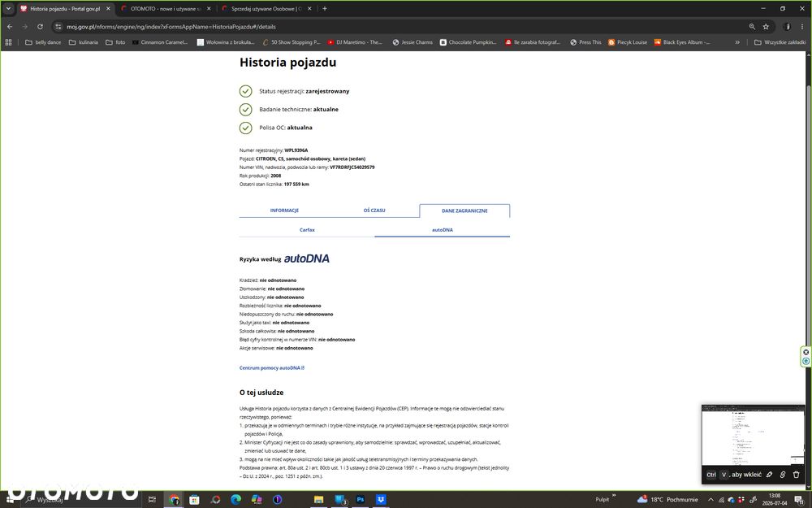Delete the screenshot with trash icon
The height and width of the screenshot is (508, 812).
tap(796, 475)
